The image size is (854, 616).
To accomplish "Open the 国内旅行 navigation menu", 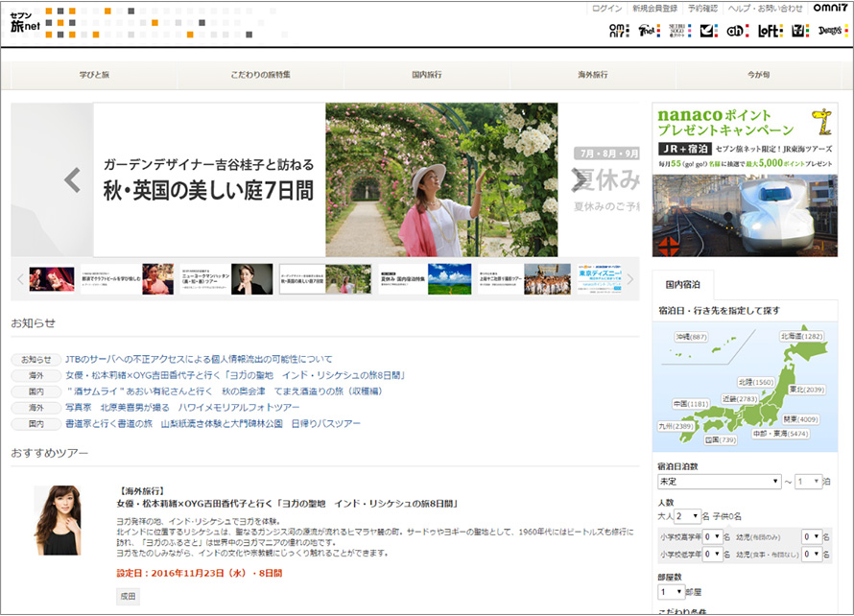I will pos(427,75).
